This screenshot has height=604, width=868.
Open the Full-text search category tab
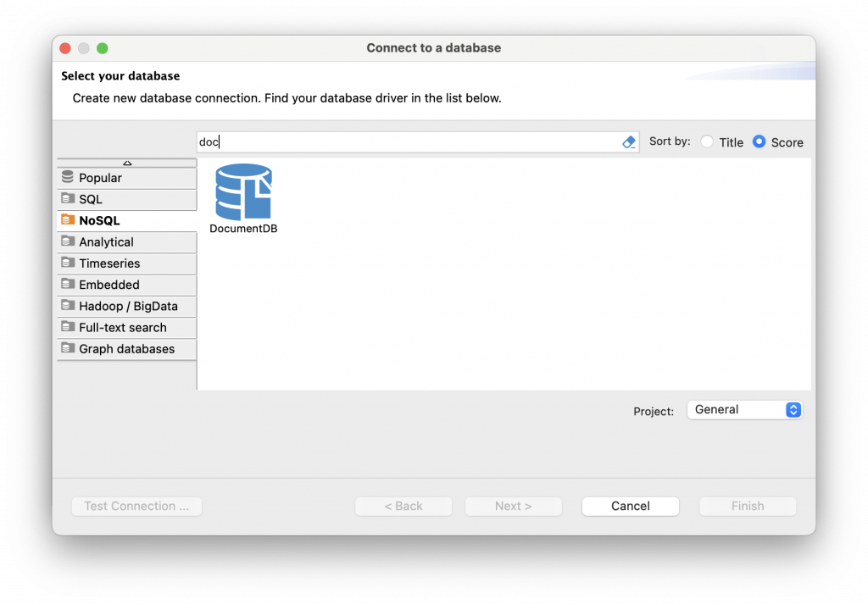[127, 328]
